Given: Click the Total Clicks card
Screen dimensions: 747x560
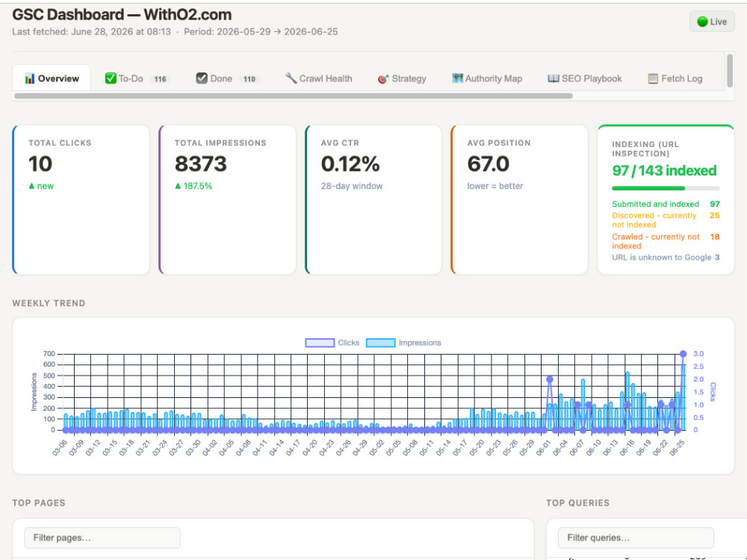Looking at the screenshot, I should point(81,199).
